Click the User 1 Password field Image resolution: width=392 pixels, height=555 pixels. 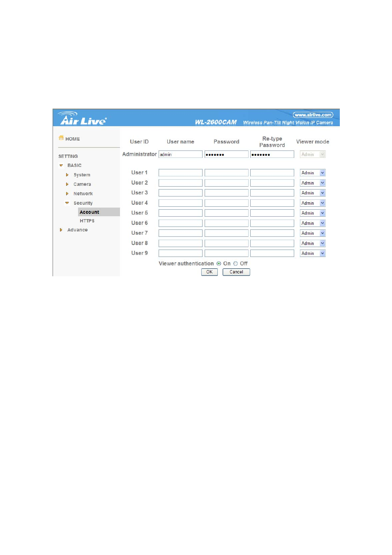[226, 173]
